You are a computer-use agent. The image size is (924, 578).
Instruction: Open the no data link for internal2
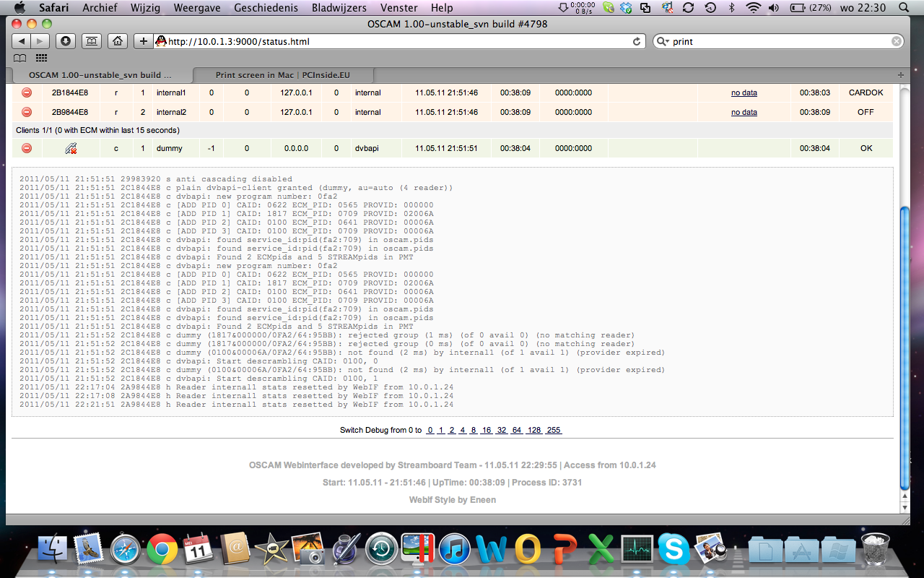[x=744, y=112]
